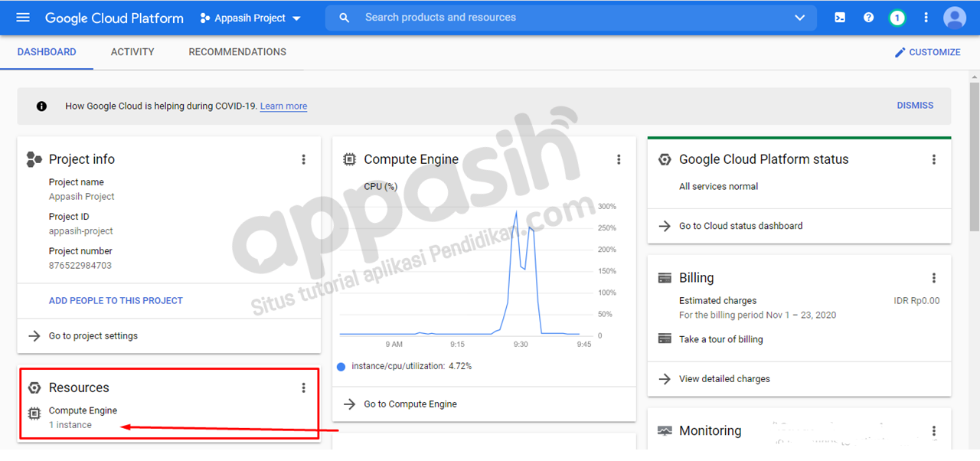Open the user account avatar
The height and width of the screenshot is (461, 980).
coord(955,18)
